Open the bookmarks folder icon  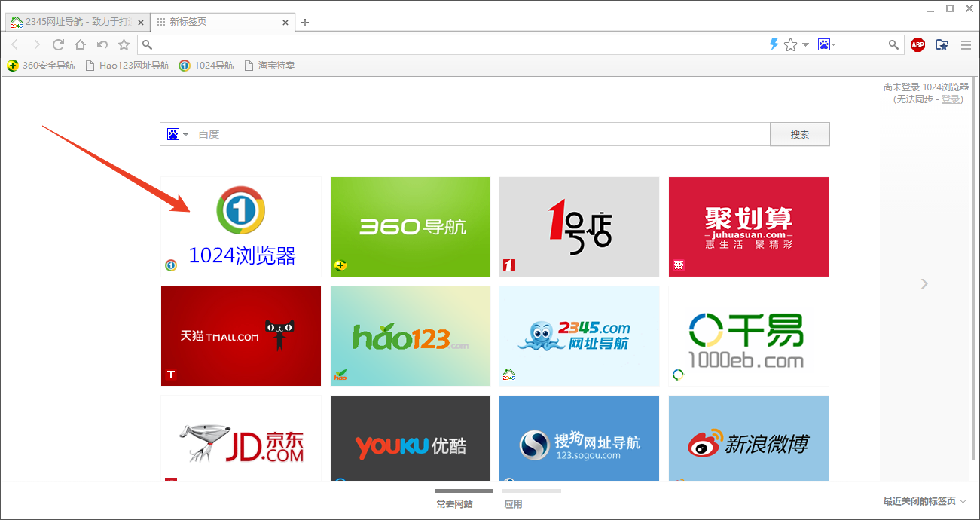coord(942,44)
